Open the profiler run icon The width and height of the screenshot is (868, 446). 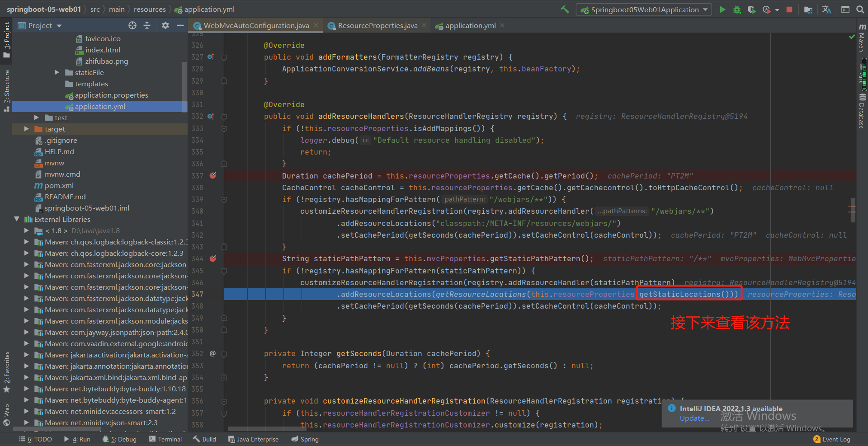pyautogui.click(x=767, y=9)
